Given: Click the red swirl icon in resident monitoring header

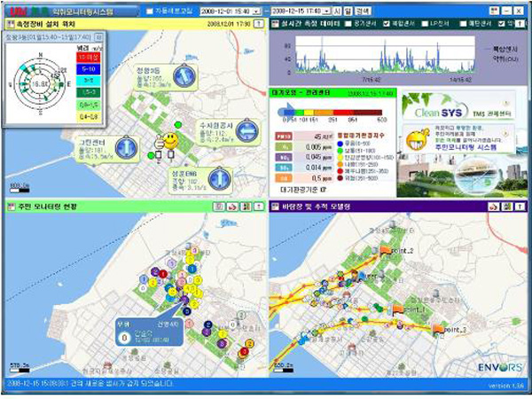Looking at the screenshot, I should tap(232, 207).
